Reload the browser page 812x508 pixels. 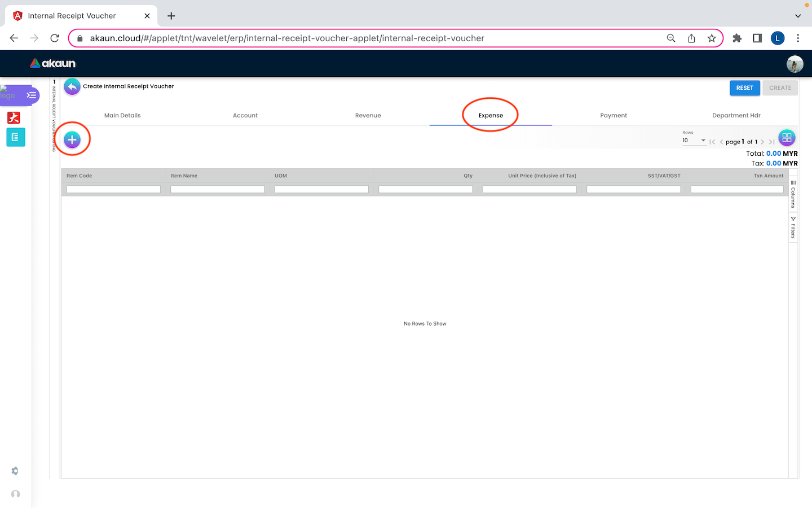55,38
